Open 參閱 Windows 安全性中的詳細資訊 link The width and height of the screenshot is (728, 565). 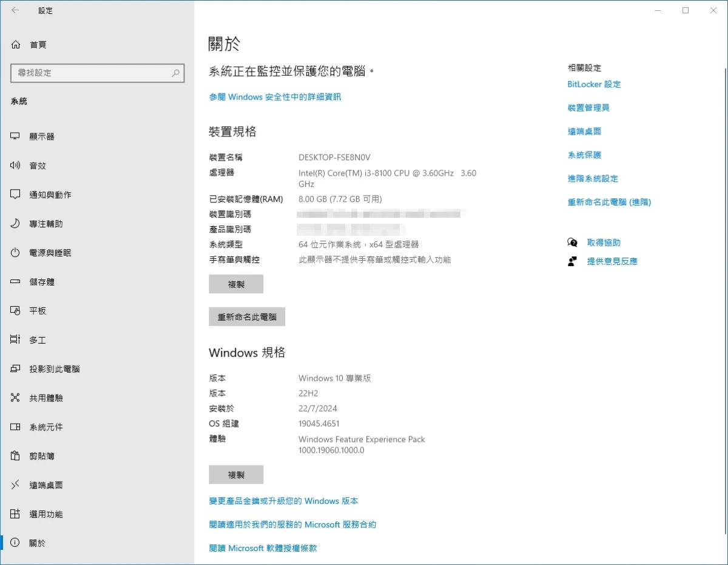pyautogui.click(x=275, y=97)
